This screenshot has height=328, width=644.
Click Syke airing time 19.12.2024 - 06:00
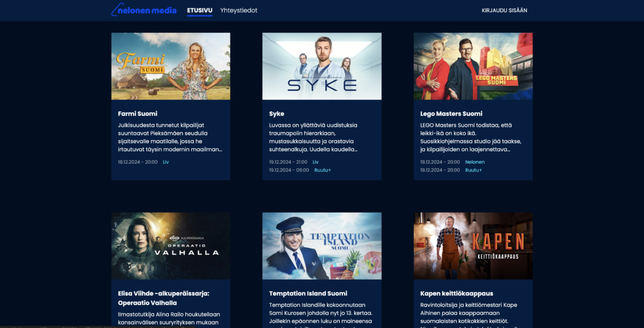pyautogui.click(x=289, y=170)
